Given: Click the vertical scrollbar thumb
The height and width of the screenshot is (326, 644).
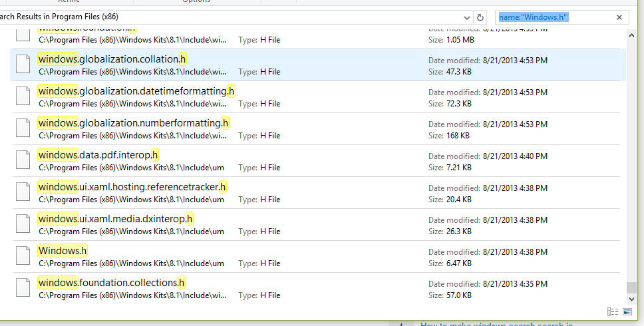Looking at the screenshot, I should [x=631, y=287].
